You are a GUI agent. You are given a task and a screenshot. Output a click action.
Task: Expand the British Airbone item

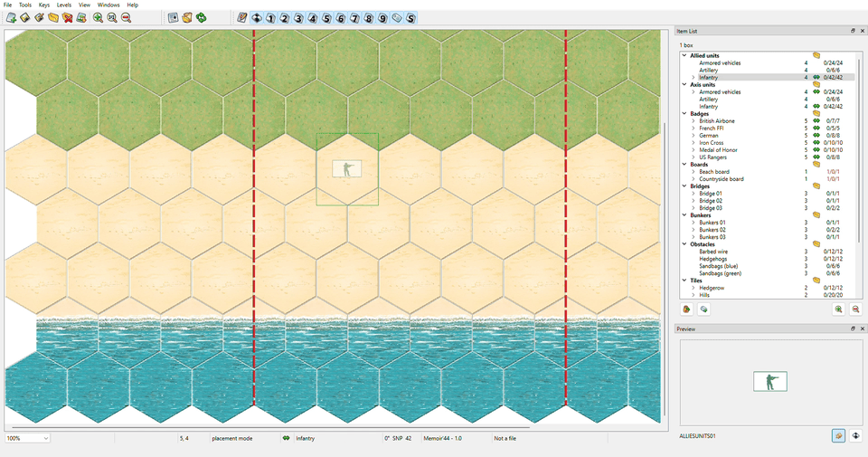693,120
